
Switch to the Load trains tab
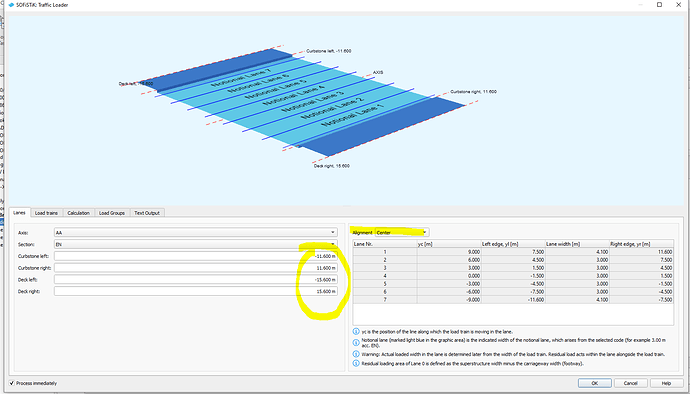pyautogui.click(x=46, y=213)
